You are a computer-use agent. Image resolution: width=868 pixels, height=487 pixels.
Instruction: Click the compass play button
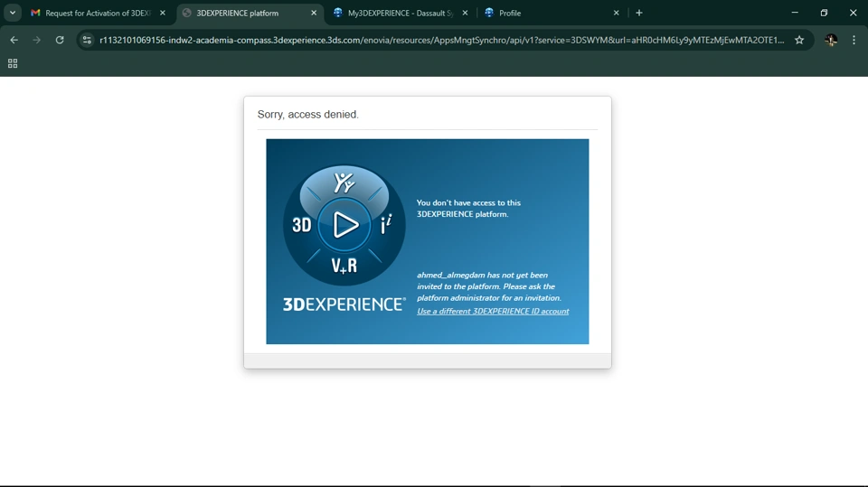coord(344,225)
